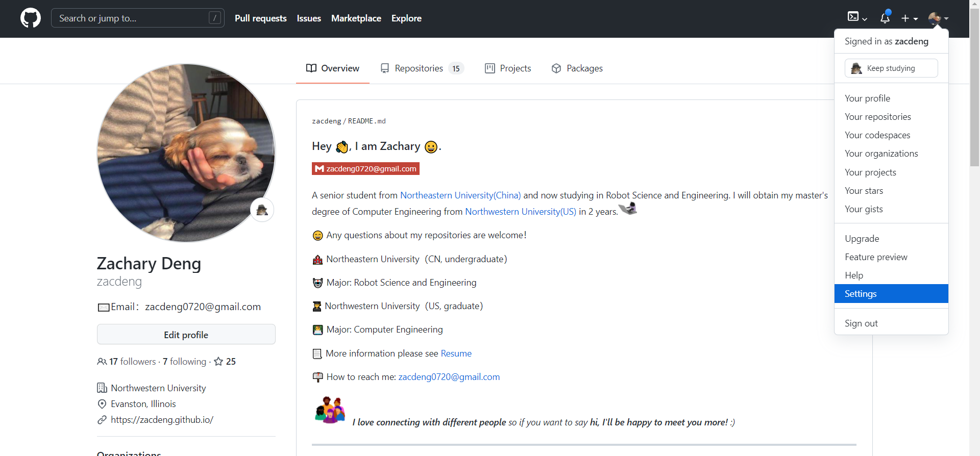Image resolution: width=980 pixels, height=456 pixels.
Task: Click the status emoji badge on avatar
Action: (x=262, y=210)
